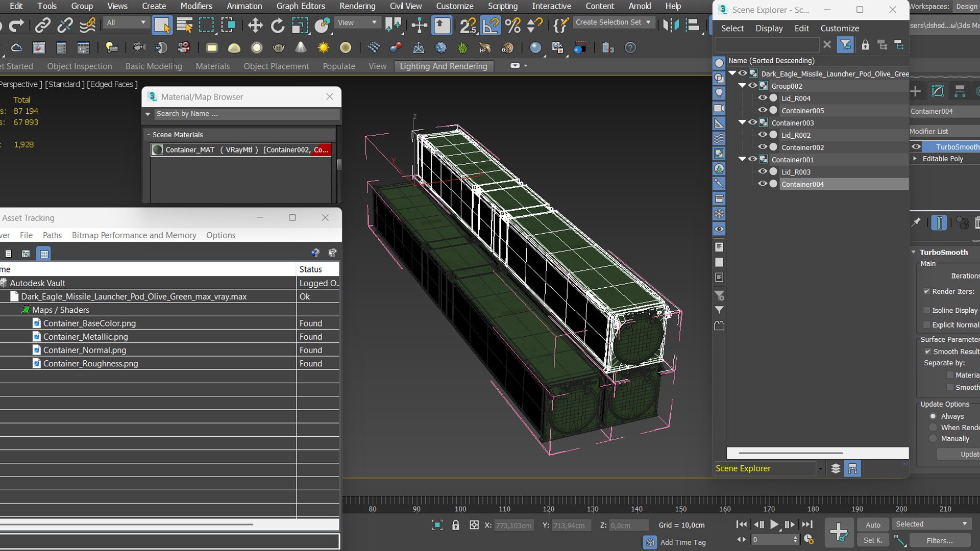This screenshot has height=551, width=980.
Task: Click the Auto key button
Action: pyautogui.click(x=873, y=524)
